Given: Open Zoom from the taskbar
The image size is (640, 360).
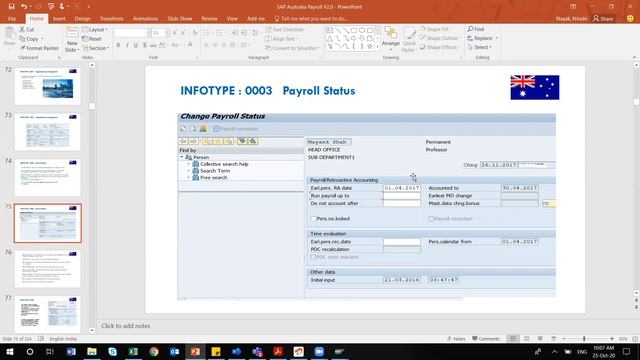Looking at the screenshot, I should tap(319, 351).
